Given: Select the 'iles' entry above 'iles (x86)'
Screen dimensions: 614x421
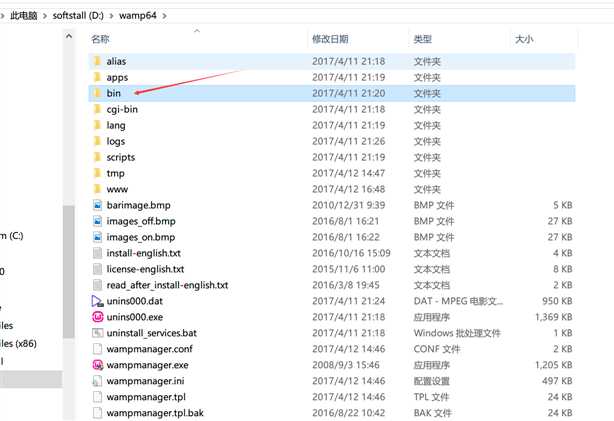Looking at the screenshot, I should click(x=7, y=325).
